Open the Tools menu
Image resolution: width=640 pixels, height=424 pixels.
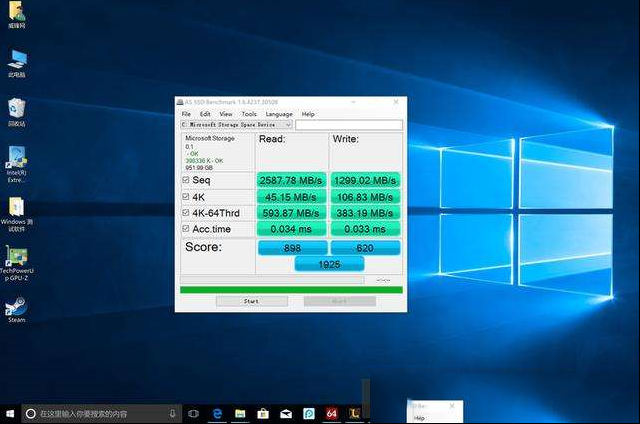point(249,114)
